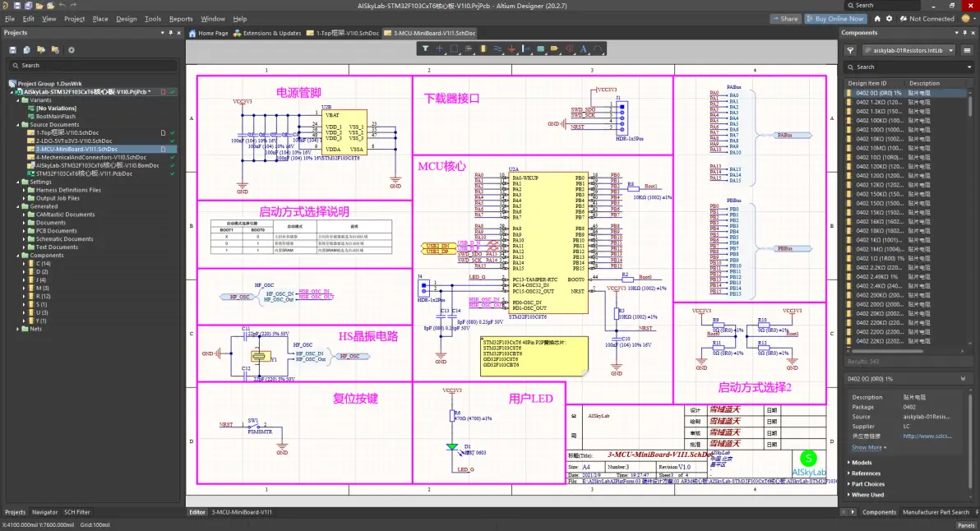
Task: Click the Home icon in the top-right bar
Action: coord(877,19)
